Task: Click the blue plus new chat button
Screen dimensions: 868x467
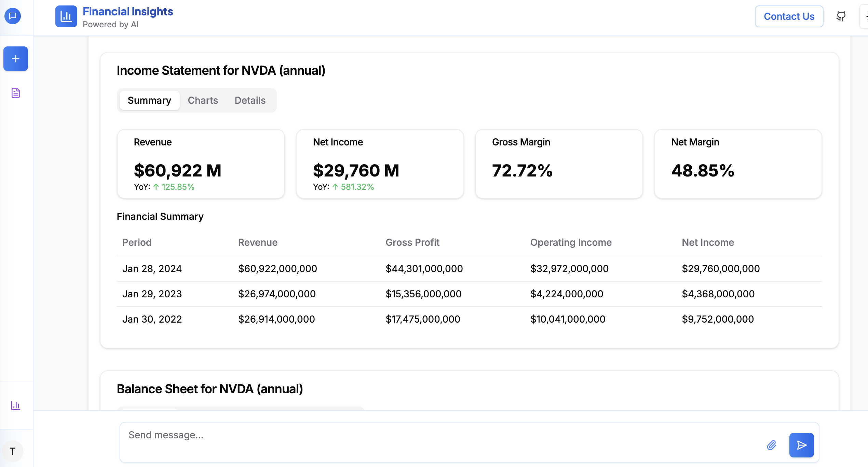Action: point(16,59)
